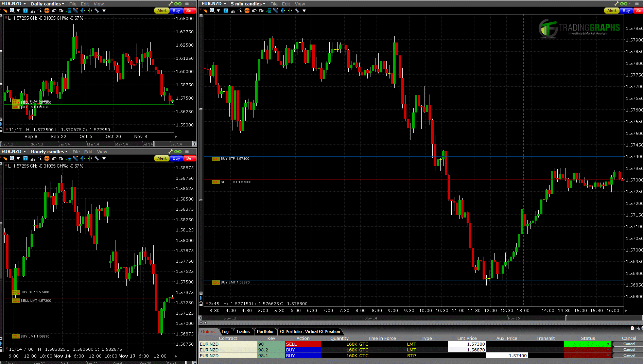
Task: Select the volume bars tool on the 5-min chart
Action: tap(233, 11)
